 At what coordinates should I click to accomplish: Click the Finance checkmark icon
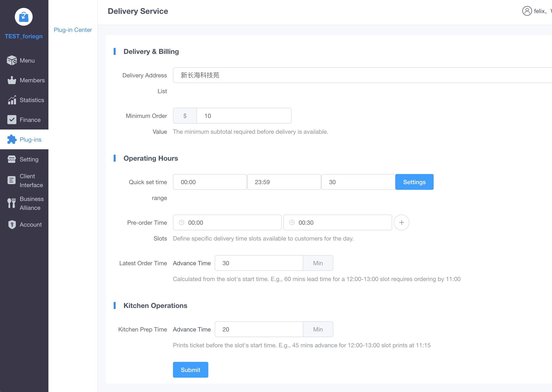pyautogui.click(x=12, y=120)
